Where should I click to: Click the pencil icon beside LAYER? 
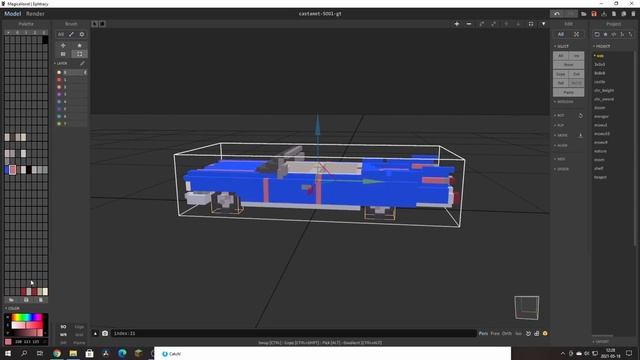(x=82, y=63)
